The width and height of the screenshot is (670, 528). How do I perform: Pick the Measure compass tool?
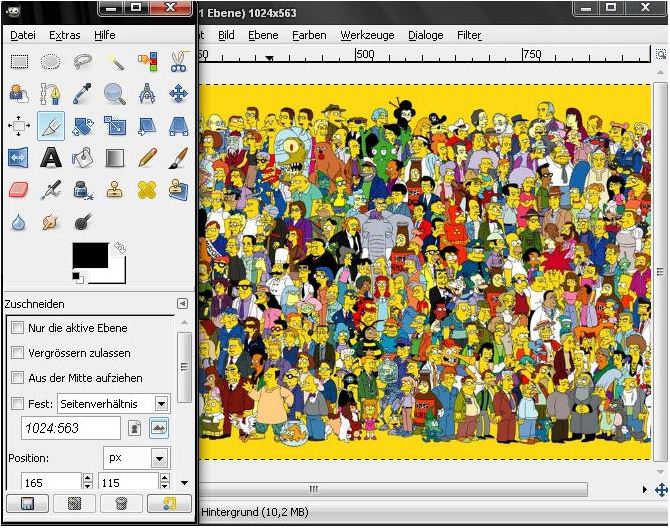(x=147, y=94)
